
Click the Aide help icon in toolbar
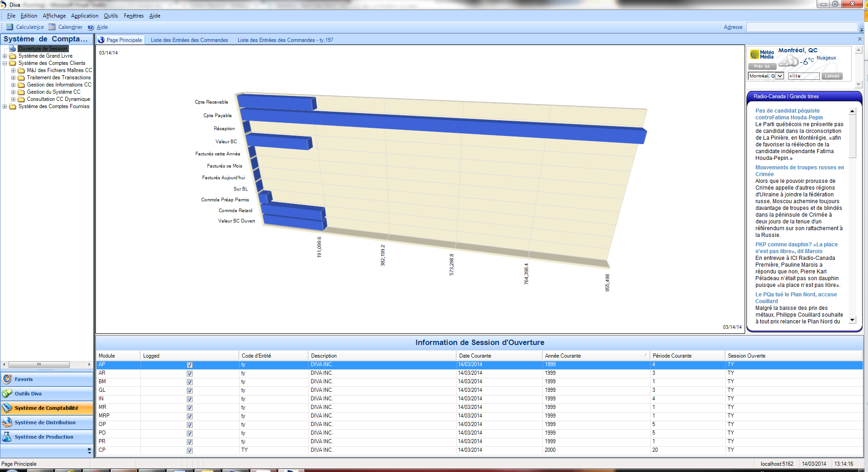coord(90,27)
